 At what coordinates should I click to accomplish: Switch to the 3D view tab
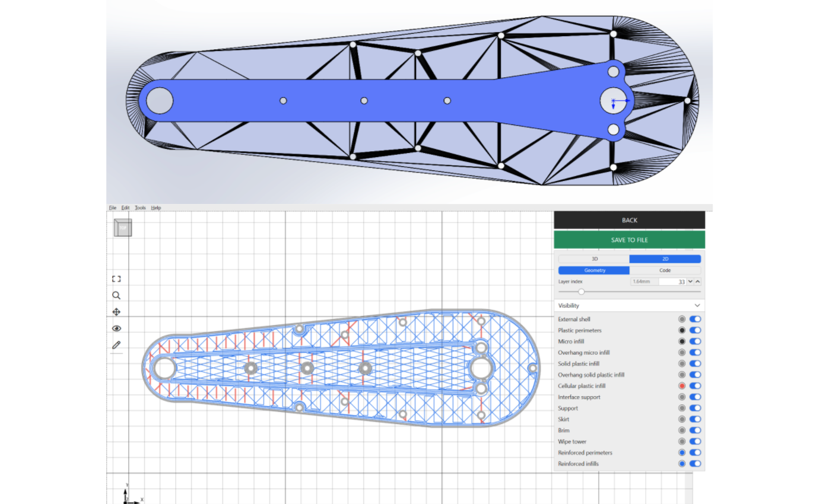(594, 259)
